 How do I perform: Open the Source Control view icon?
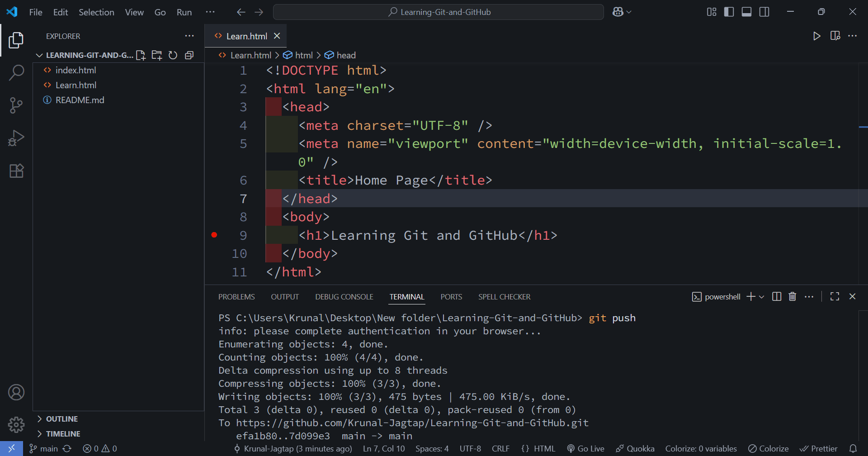(x=16, y=105)
